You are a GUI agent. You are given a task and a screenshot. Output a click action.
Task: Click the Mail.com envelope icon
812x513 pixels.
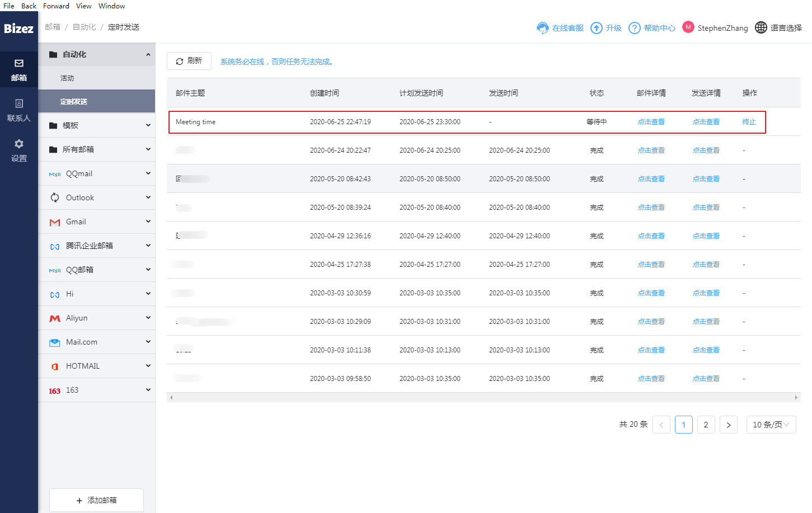55,342
